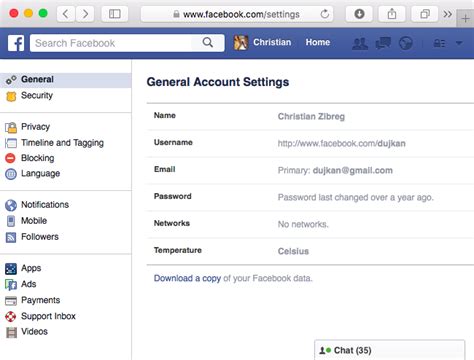This screenshot has width=474, height=360.
Task: Open Payments settings
Action: tap(40, 300)
